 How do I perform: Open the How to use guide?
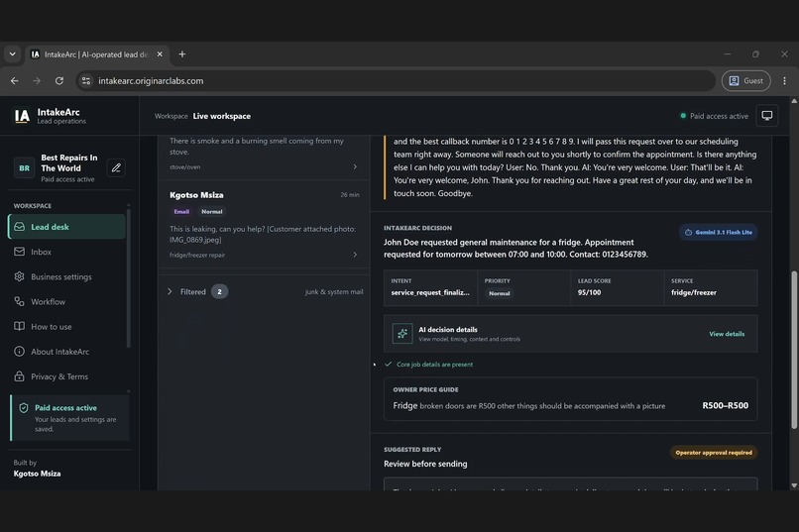pyautogui.click(x=66, y=326)
